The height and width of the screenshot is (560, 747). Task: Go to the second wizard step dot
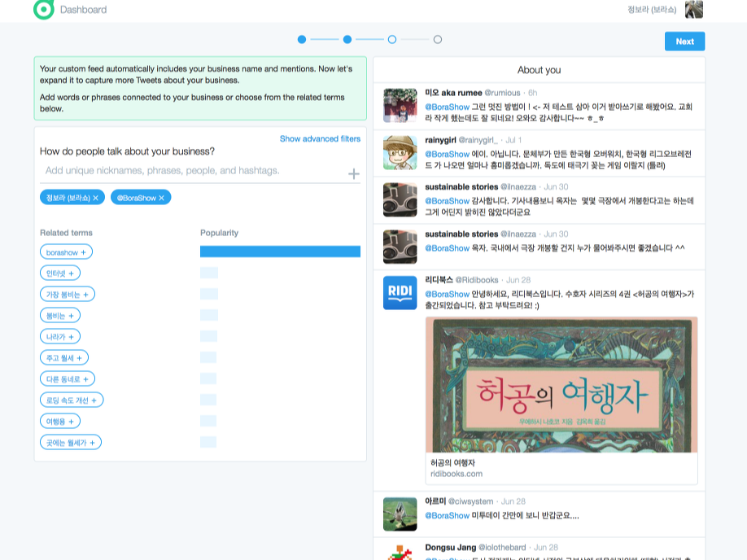pyautogui.click(x=347, y=40)
